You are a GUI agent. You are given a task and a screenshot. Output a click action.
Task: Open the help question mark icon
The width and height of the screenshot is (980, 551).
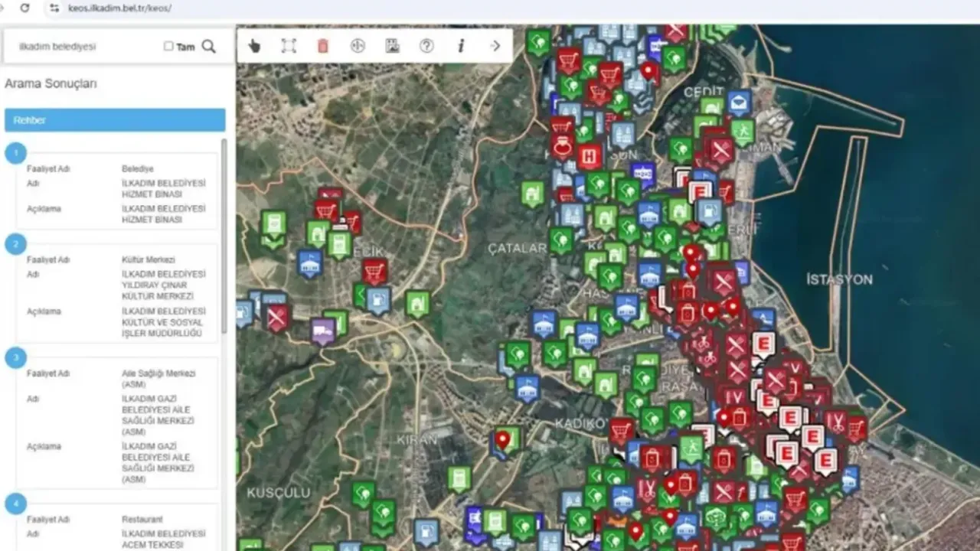coord(426,46)
